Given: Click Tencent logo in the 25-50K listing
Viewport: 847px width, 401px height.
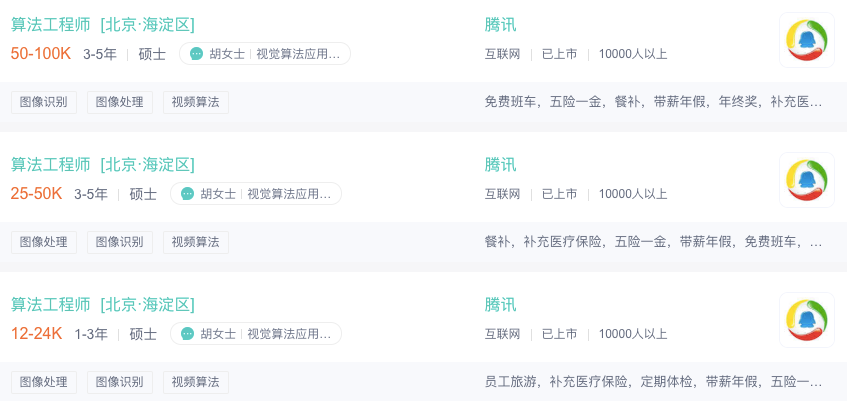Looking at the screenshot, I should pyautogui.click(x=806, y=180).
